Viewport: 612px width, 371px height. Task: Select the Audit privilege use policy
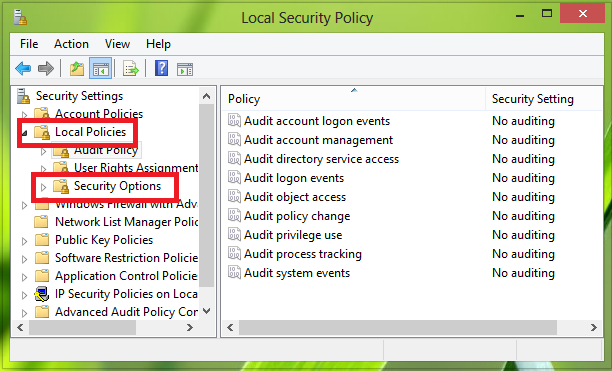point(293,235)
